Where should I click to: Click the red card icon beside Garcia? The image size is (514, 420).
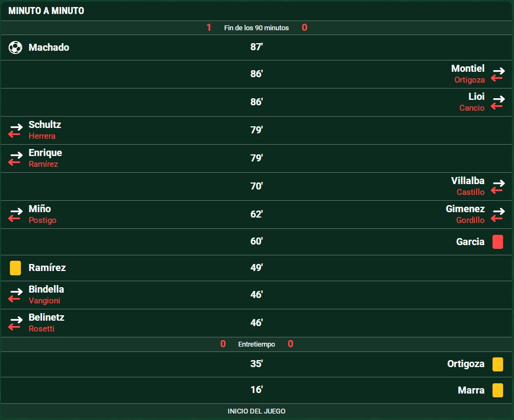point(498,242)
